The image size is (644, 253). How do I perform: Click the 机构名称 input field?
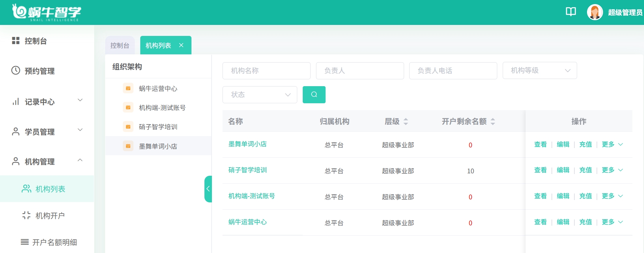267,71
